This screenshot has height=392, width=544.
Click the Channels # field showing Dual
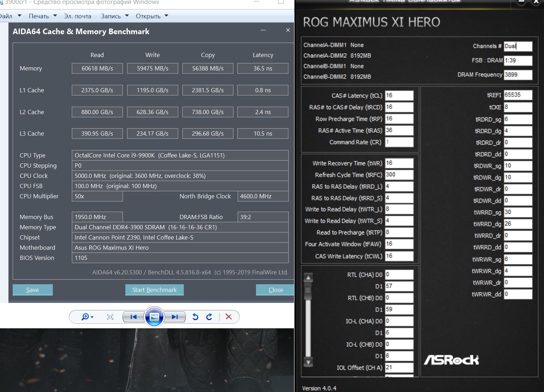click(x=518, y=46)
